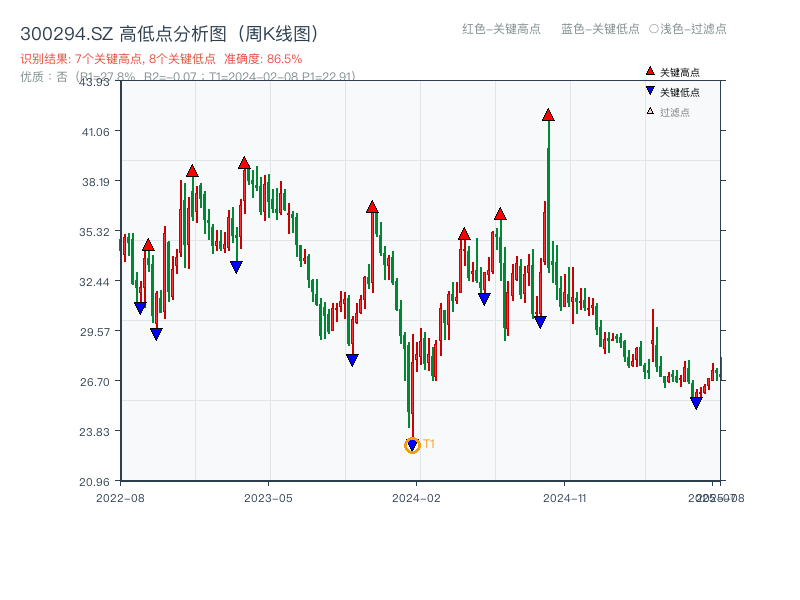Click the long red candle dropping to T1 low
The width and height of the screenshot is (800, 600).
click(413, 387)
